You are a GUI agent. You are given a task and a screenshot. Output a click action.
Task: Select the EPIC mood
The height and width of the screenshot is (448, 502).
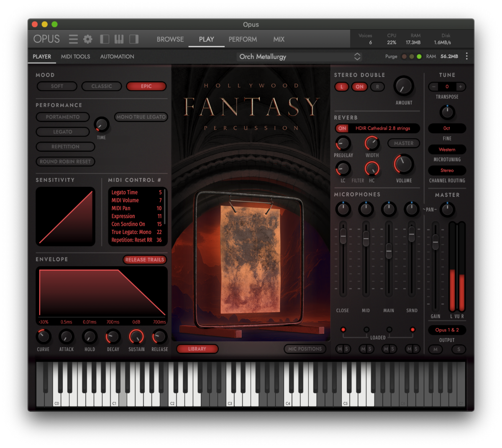(146, 86)
